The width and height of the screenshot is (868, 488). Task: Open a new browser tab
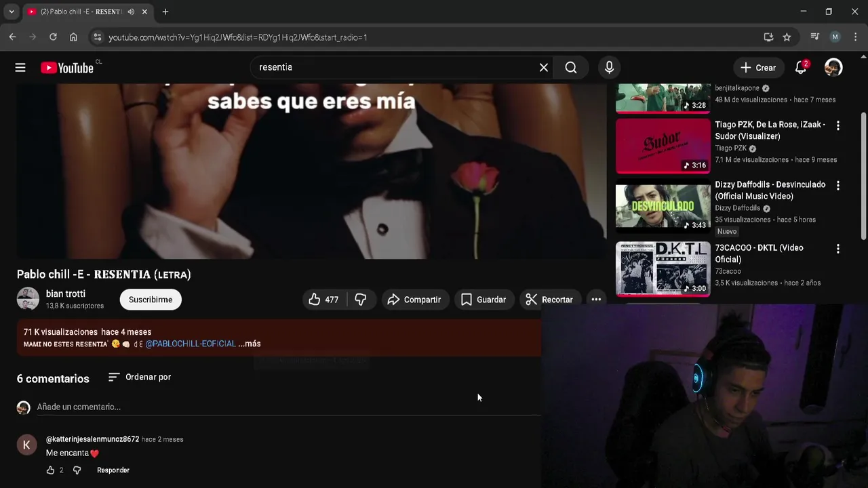point(165,12)
